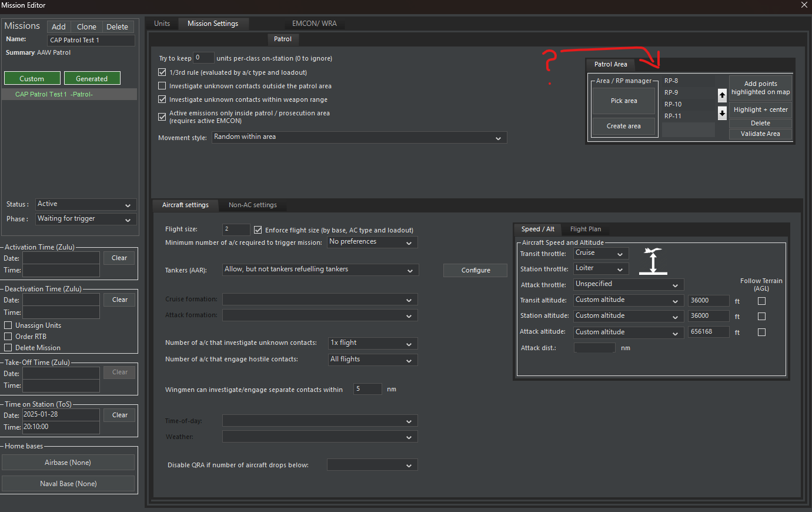Image resolution: width=812 pixels, height=512 pixels.
Task: Check Follow Terrain for transit altitude
Action: pos(761,301)
